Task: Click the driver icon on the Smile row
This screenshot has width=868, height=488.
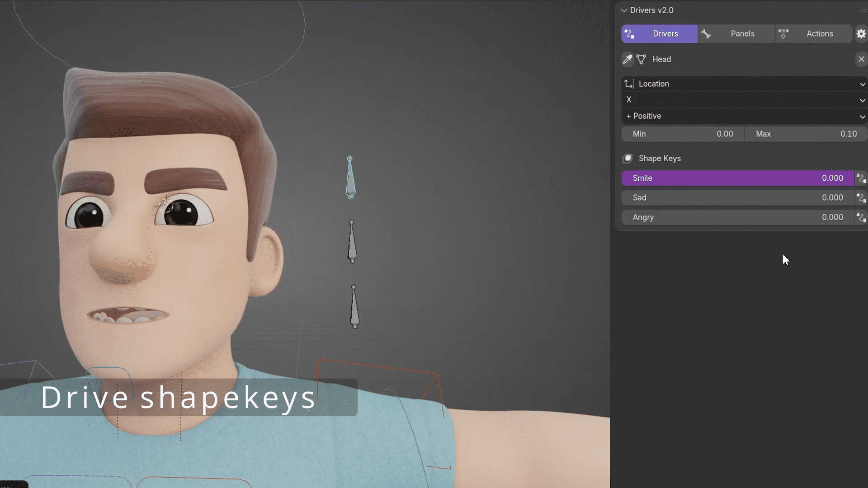Action: pos(861,178)
